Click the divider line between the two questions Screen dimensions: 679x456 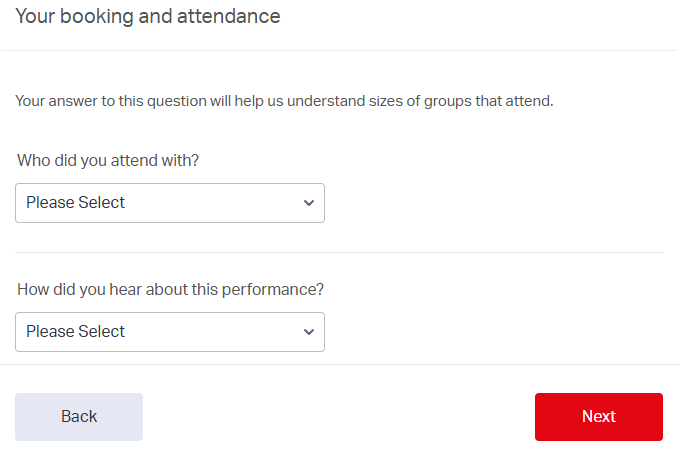[339, 253]
